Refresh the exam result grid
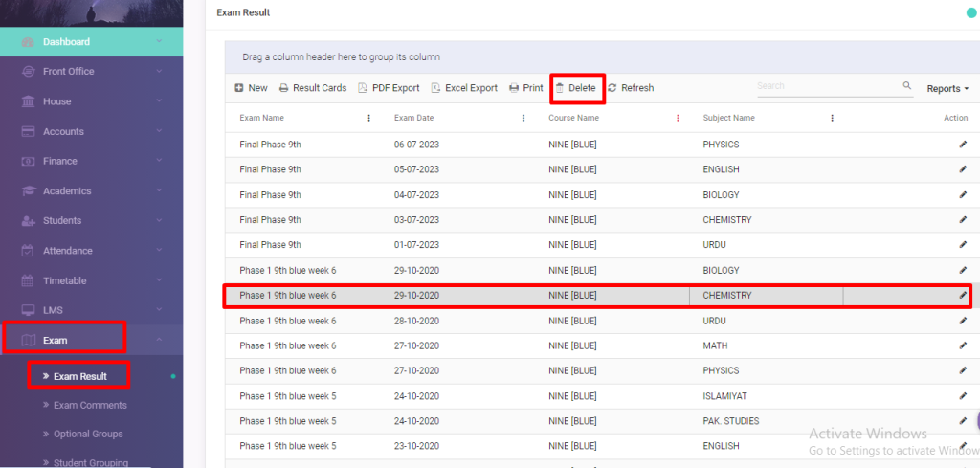 pyautogui.click(x=631, y=88)
